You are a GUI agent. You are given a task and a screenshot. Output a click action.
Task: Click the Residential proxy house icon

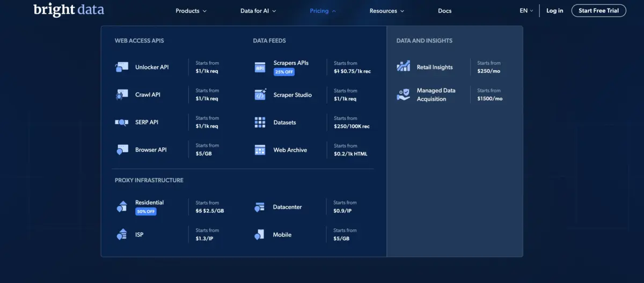click(x=122, y=207)
